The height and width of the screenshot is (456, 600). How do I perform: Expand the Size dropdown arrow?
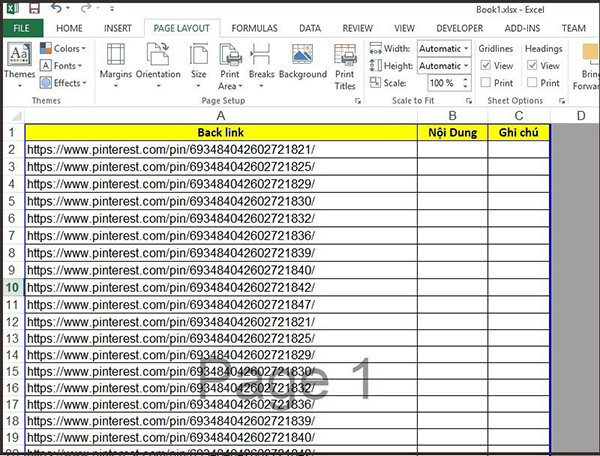pos(198,86)
